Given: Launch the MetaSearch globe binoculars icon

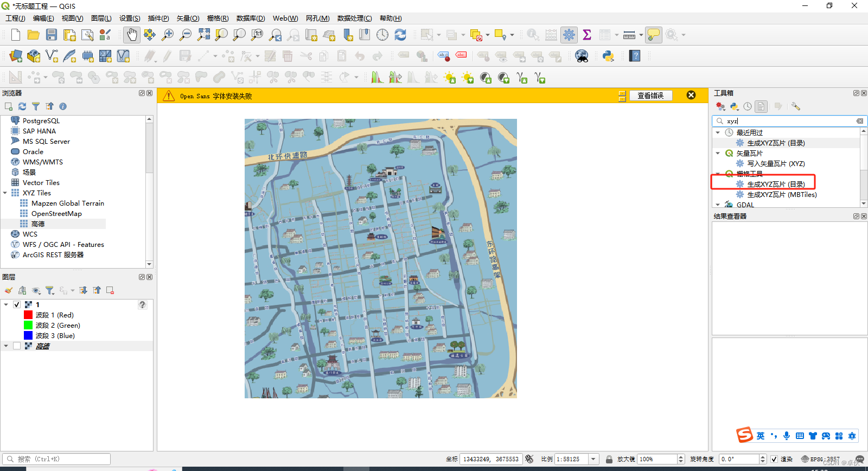Looking at the screenshot, I should pyautogui.click(x=582, y=56).
